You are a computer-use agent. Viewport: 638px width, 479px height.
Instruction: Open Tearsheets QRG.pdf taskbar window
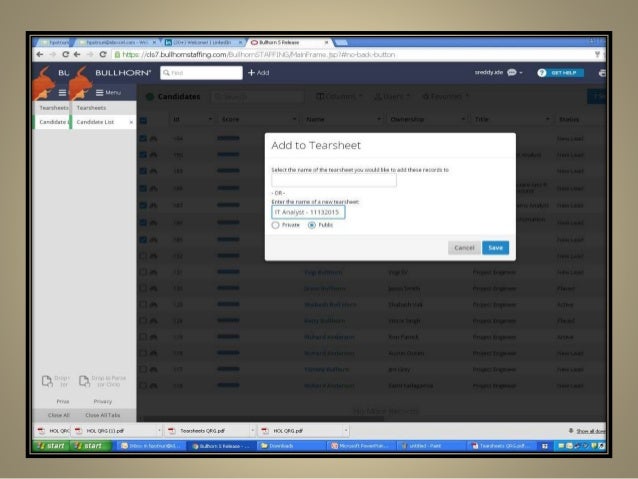click(x=501, y=446)
